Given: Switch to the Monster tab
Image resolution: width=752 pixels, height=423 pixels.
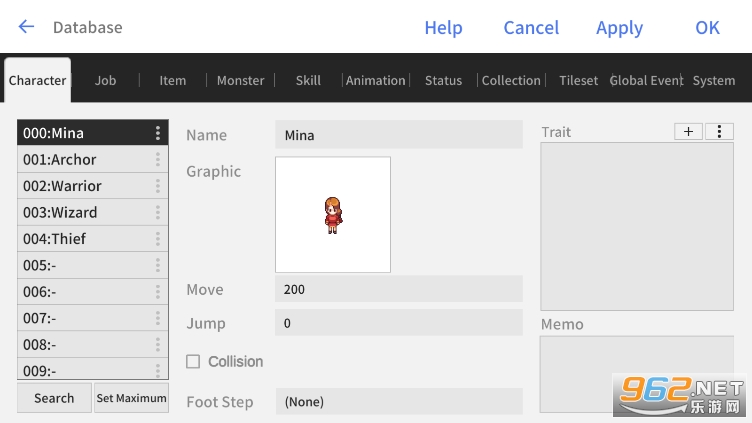Looking at the screenshot, I should click(240, 81).
